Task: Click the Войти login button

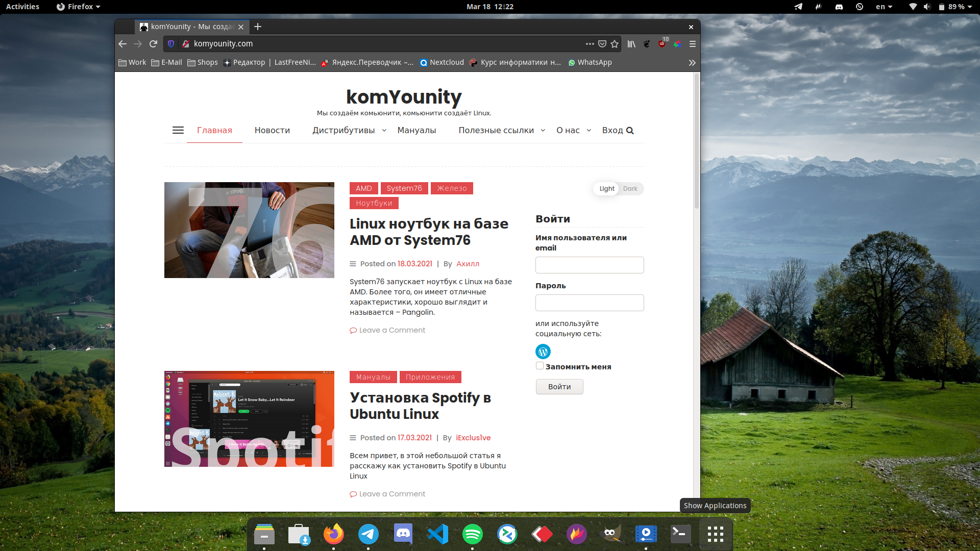Action: click(x=559, y=387)
